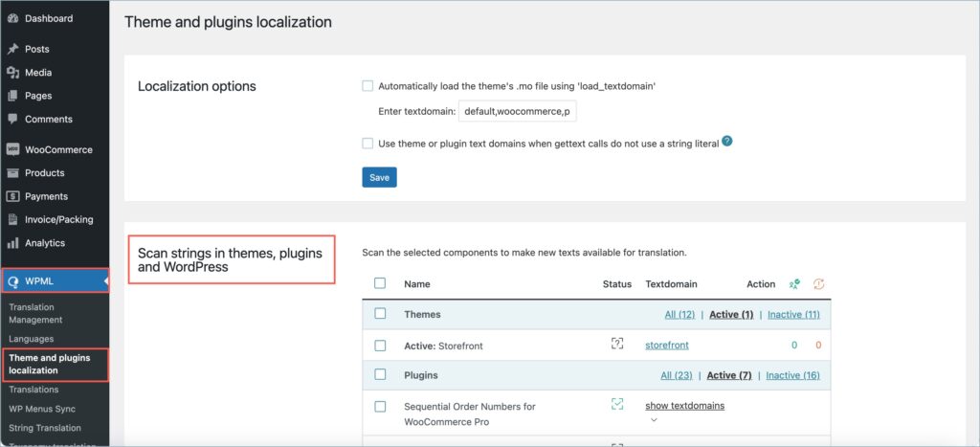Image resolution: width=980 pixels, height=447 pixels.
Task: Expand show textdomains chevron
Action: coord(654,420)
